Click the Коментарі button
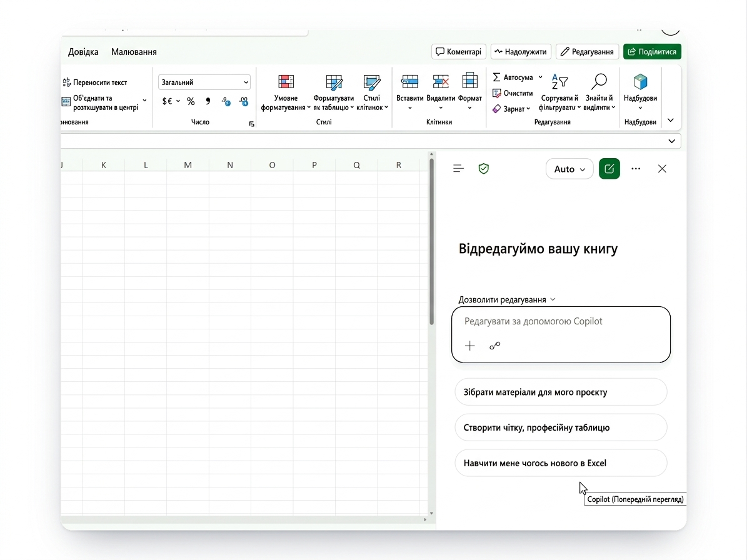 459,51
